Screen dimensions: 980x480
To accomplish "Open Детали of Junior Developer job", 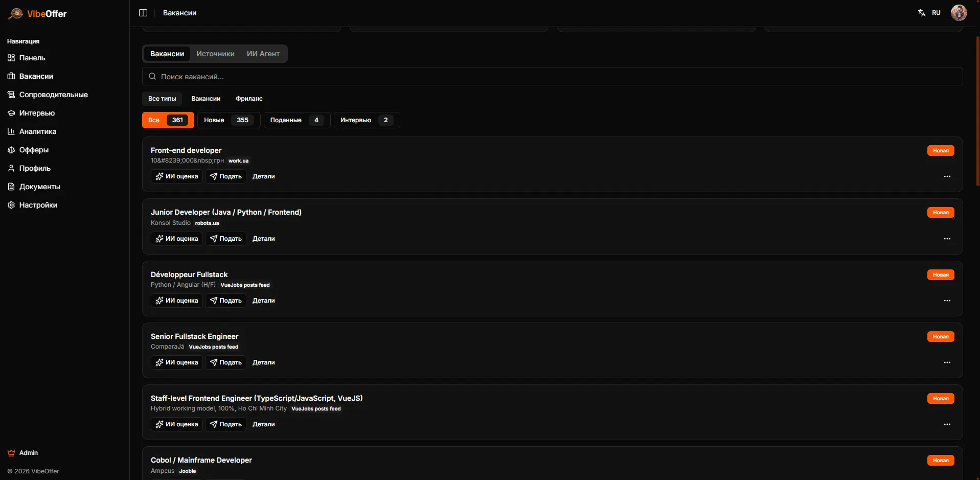I will click(x=264, y=239).
